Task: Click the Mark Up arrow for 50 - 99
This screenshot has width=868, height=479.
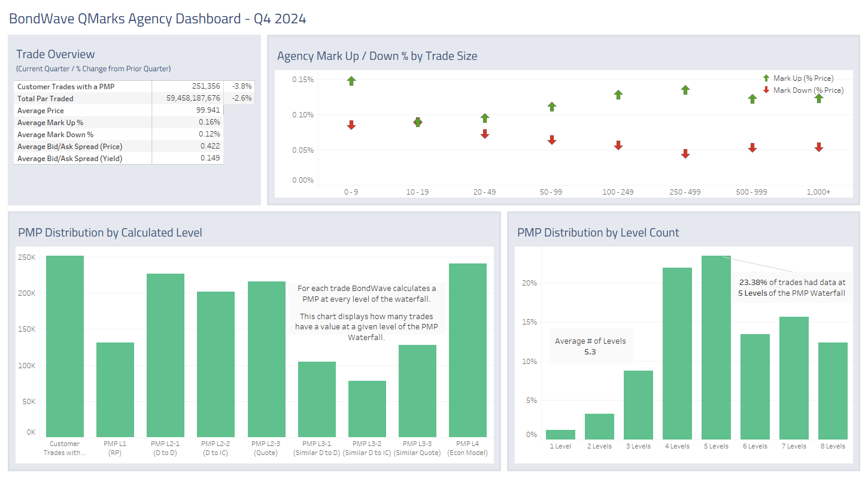Action: point(552,107)
